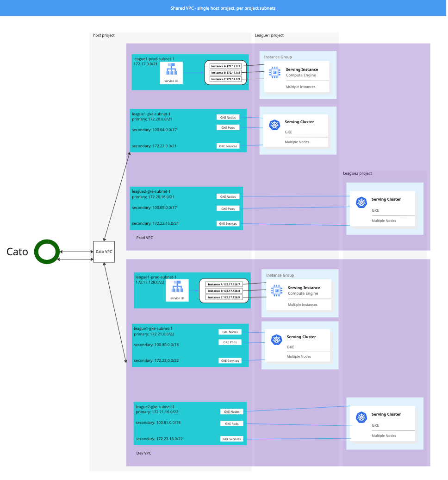
Task: Click 'primary: 172.20.0.0/21' text
Action: point(153,120)
